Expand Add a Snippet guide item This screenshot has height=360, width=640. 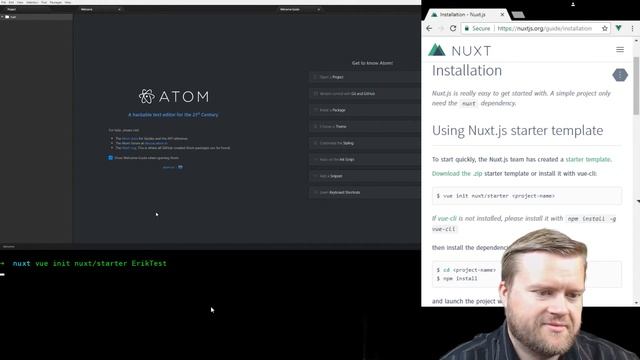[365, 176]
